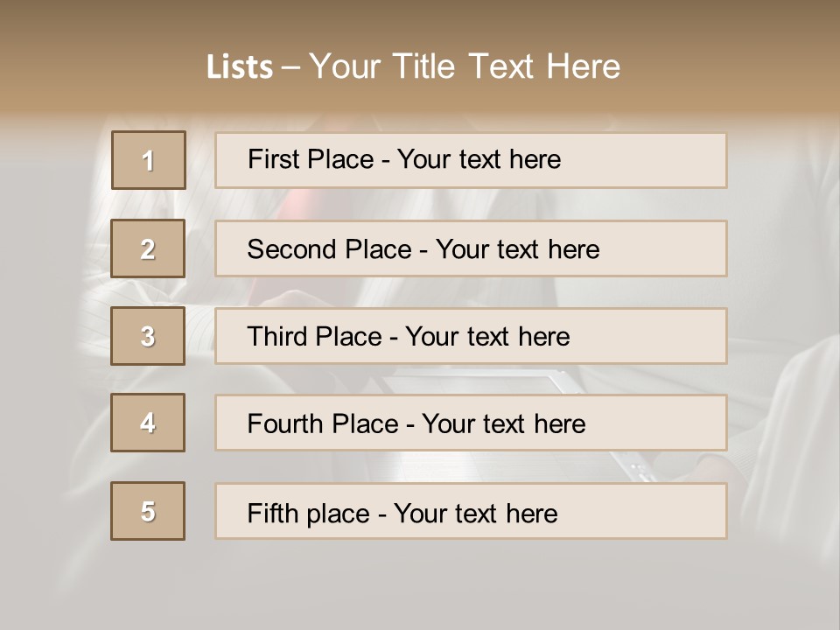Click the word 'Third' in the list
Viewport: 840px width, 630px height.
(x=274, y=337)
